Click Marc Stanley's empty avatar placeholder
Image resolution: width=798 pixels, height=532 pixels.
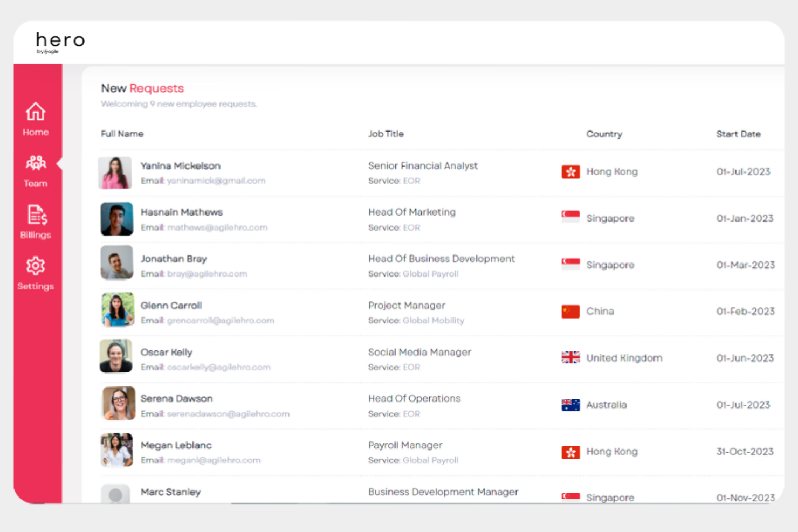point(115,494)
